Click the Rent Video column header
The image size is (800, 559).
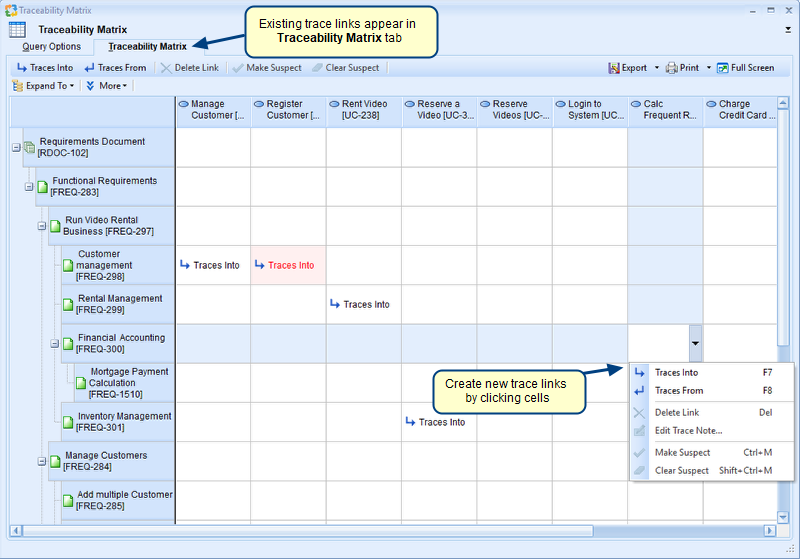point(364,110)
